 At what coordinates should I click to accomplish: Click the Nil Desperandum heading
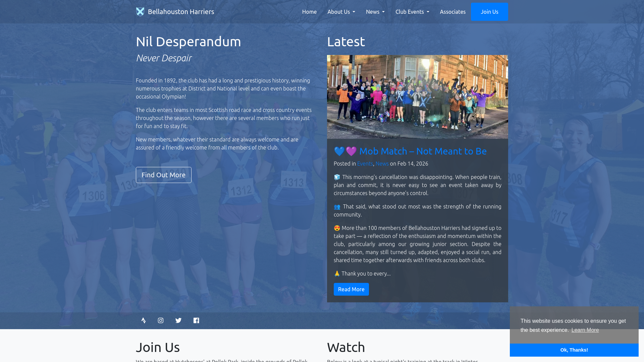189,42
